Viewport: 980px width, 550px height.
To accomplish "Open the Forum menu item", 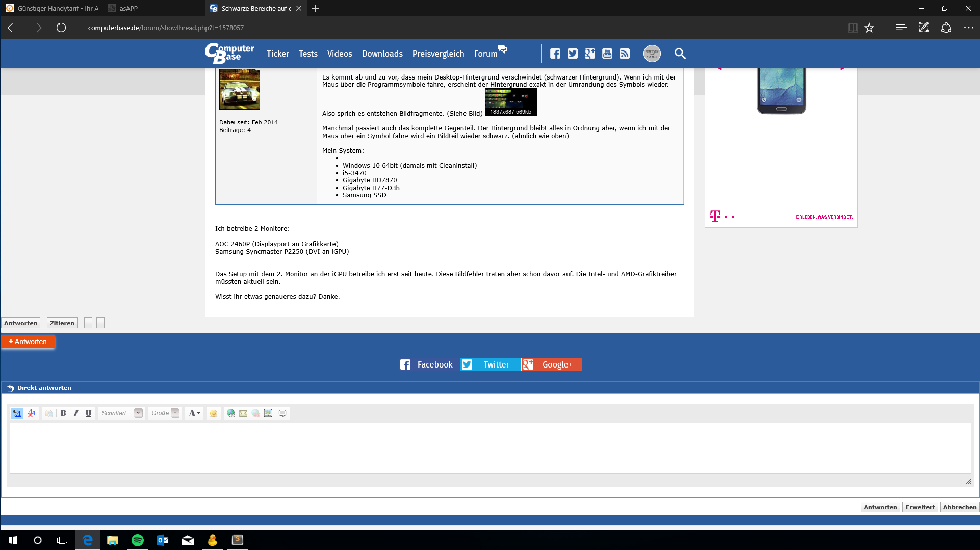I will [490, 53].
